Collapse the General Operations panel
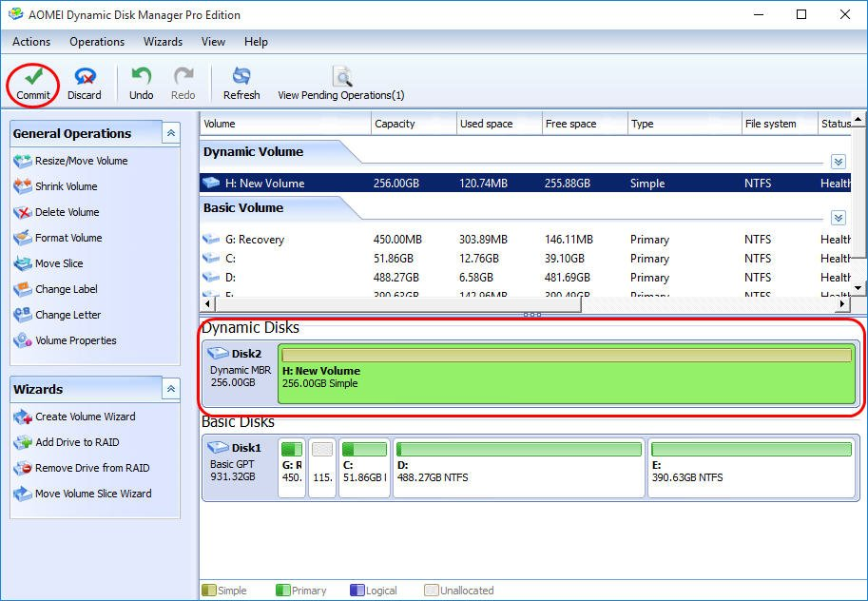 click(x=170, y=133)
